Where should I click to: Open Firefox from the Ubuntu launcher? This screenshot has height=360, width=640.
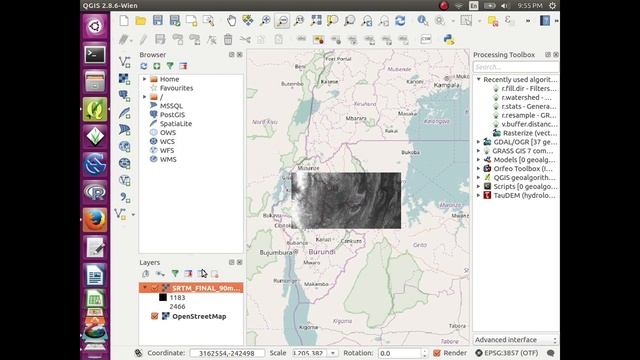[95, 220]
